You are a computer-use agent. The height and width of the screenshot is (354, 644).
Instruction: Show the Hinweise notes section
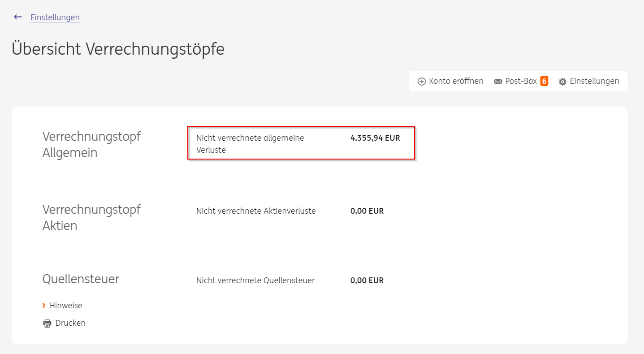66,306
